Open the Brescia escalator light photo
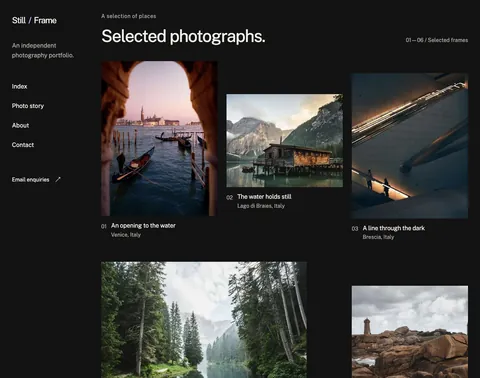The width and height of the screenshot is (480, 378). pos(410,146)
